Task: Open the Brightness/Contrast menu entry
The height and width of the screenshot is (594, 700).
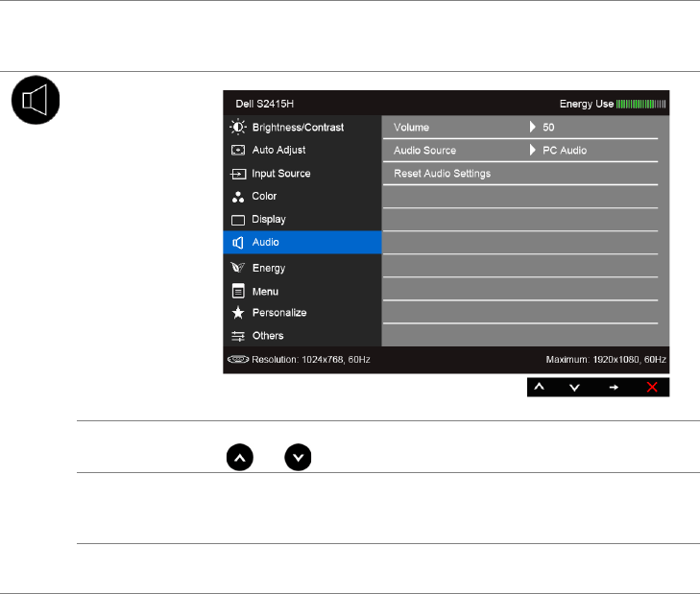Action: tap(302, 128)
